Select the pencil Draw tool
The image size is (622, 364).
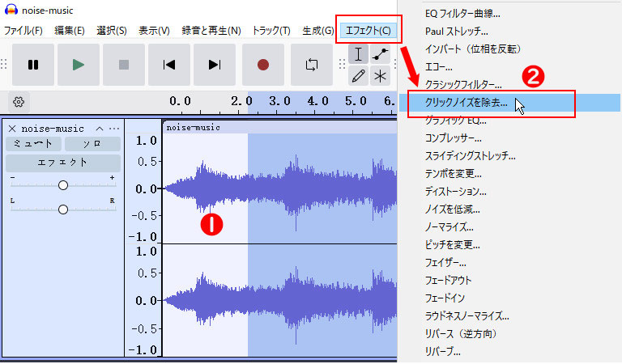click(359, 76)
